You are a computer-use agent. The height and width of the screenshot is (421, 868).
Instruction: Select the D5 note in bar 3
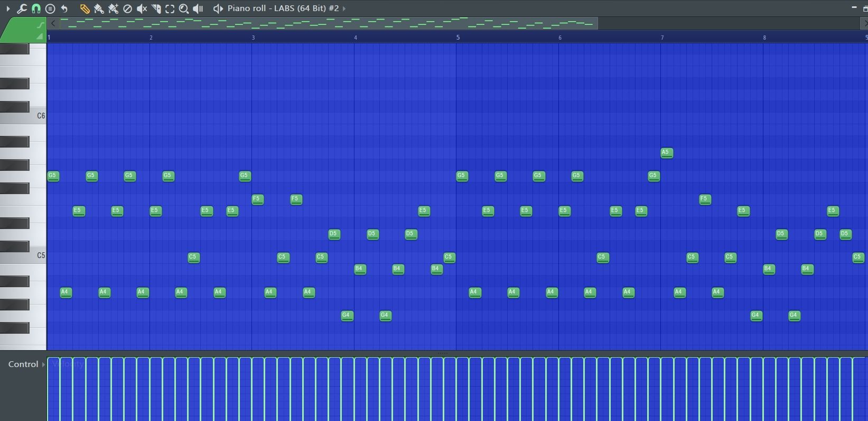coord(334,234)
